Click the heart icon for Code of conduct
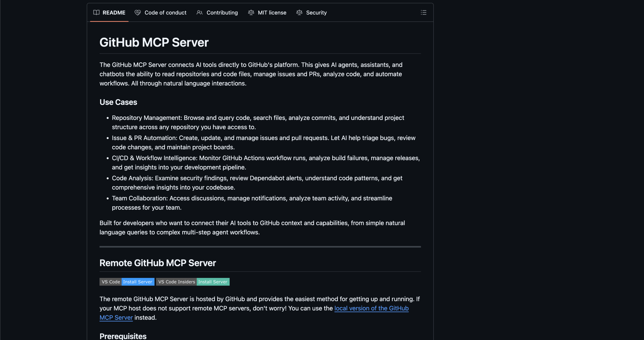 (x=138, y=13)
